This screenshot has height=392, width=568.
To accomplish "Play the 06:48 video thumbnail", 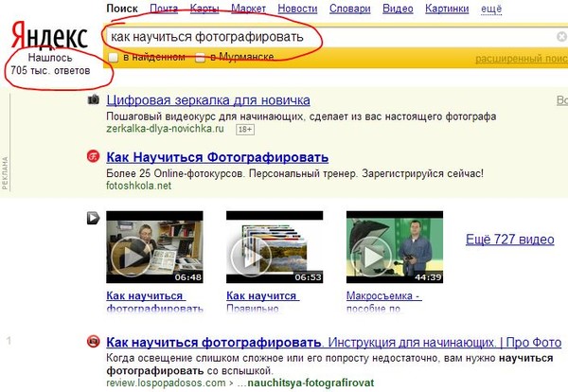I will [x=154, y=247].
